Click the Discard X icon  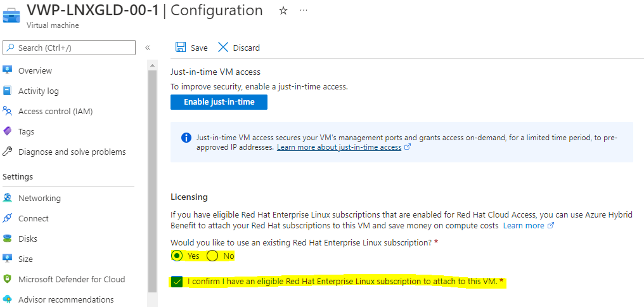[223, 48]
